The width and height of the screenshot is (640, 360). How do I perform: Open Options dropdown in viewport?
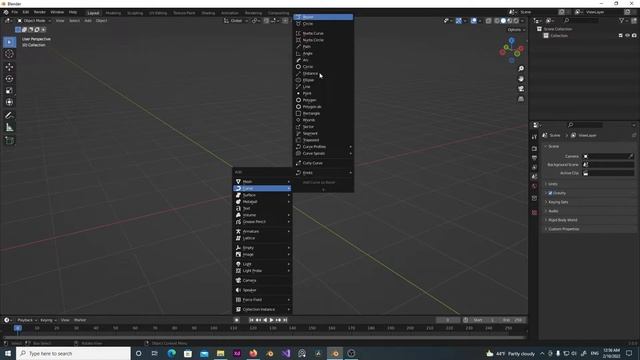click(516, 30)
